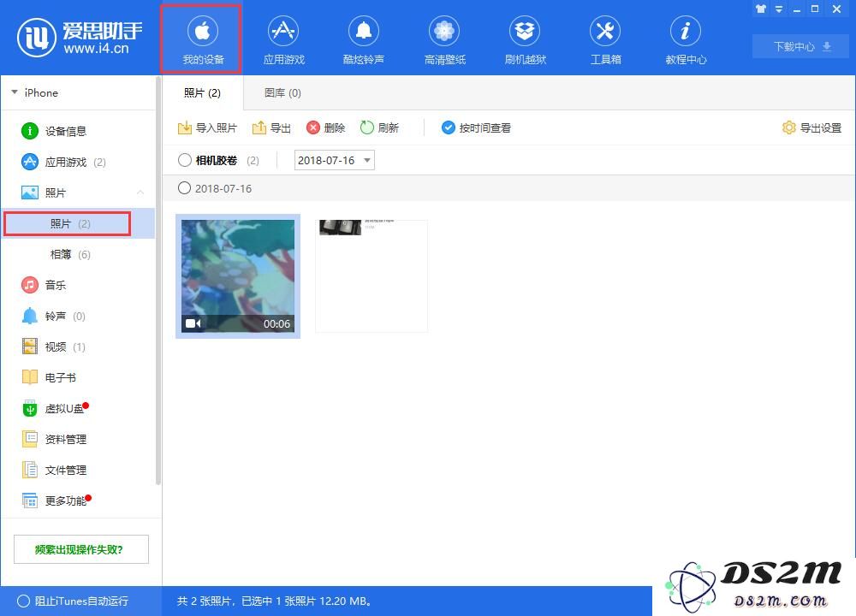Click the 导入照片 import icon
Screen dimensions: 856x616
click(x=185, y=127)
